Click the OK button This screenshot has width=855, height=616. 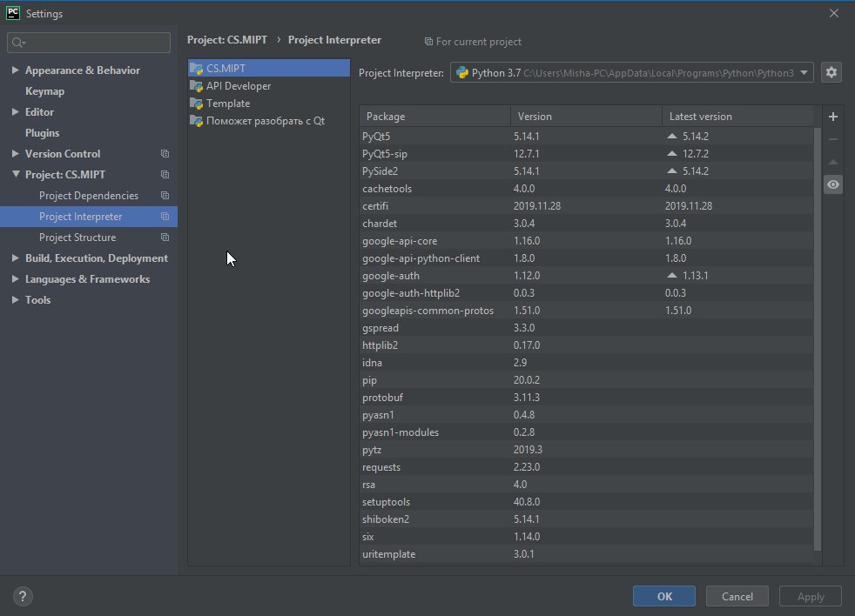[664, 596]
